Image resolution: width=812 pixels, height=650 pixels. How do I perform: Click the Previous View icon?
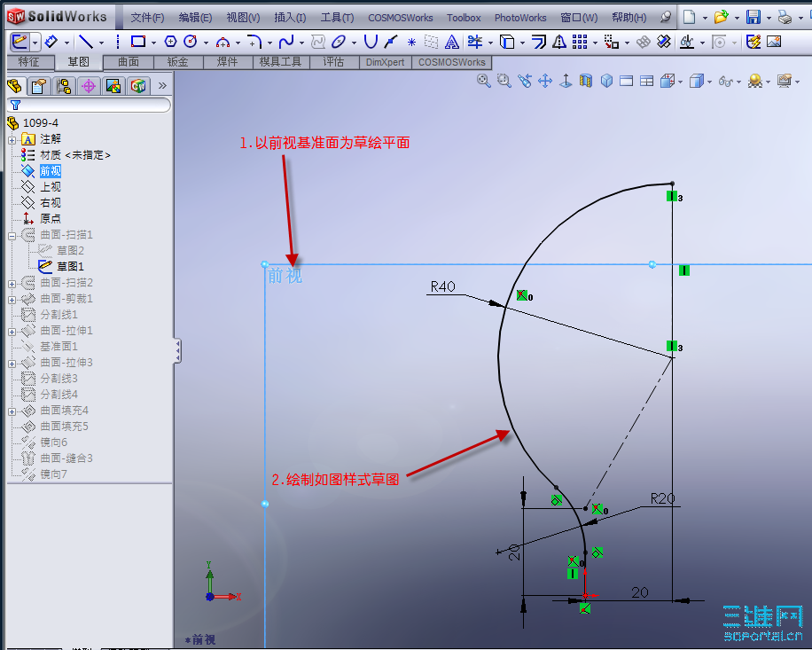(x=525, y=81)
